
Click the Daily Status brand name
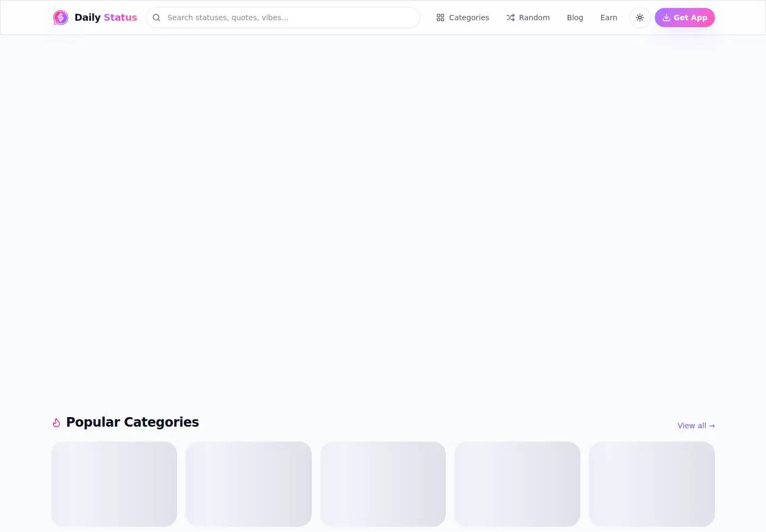pyautogui.click(x=106, y=18)
